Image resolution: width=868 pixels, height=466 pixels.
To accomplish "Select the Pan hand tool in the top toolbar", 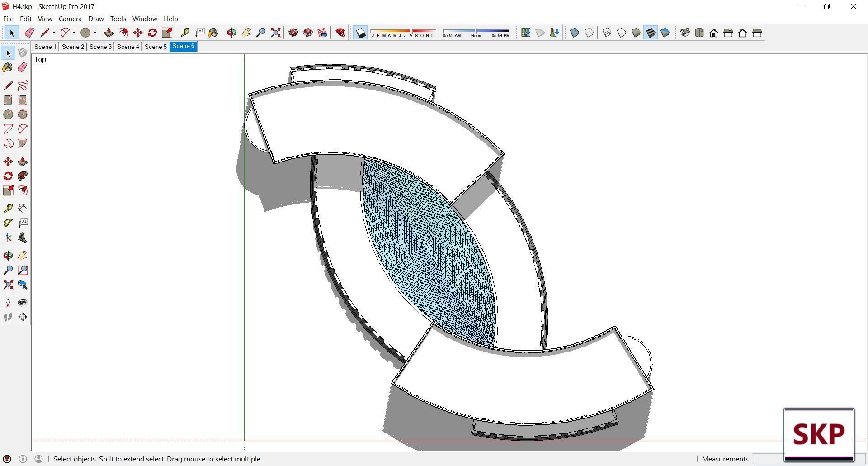I will (246, 33).
